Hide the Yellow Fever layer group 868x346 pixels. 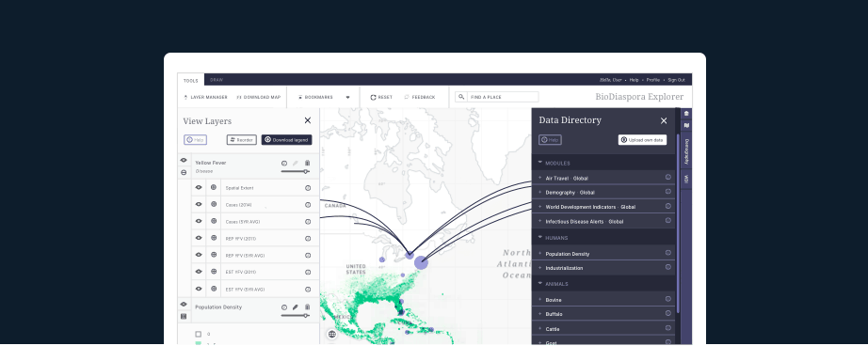tap(184, 160)
